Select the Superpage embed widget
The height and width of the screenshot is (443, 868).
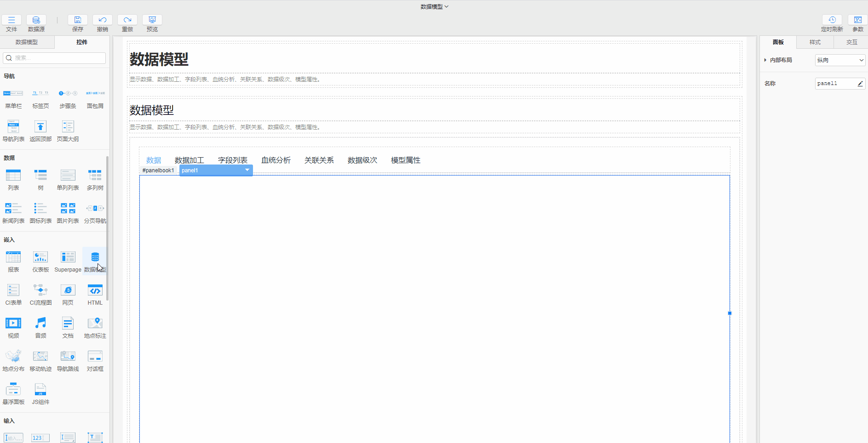point(68,257)
